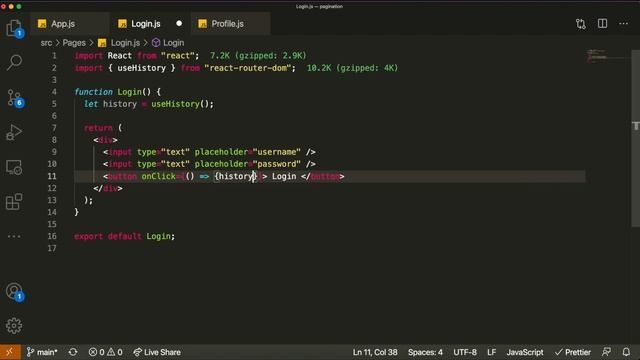Click the src breadcrumb segment
This screenshot has height=360, width=640.
click(x=46, y=43)
